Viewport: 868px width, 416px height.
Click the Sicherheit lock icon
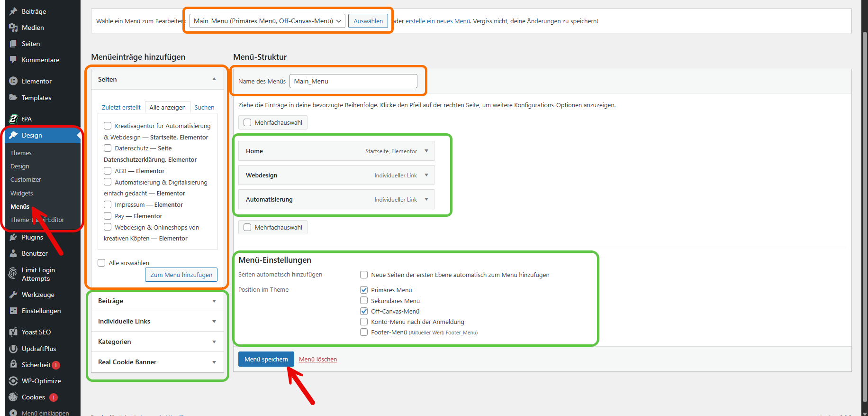tap(13, 365)
